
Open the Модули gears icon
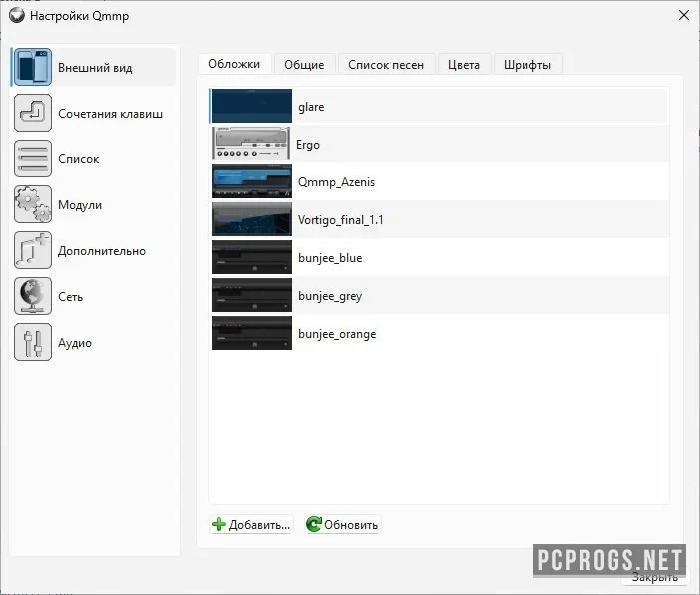click(33, 204)
